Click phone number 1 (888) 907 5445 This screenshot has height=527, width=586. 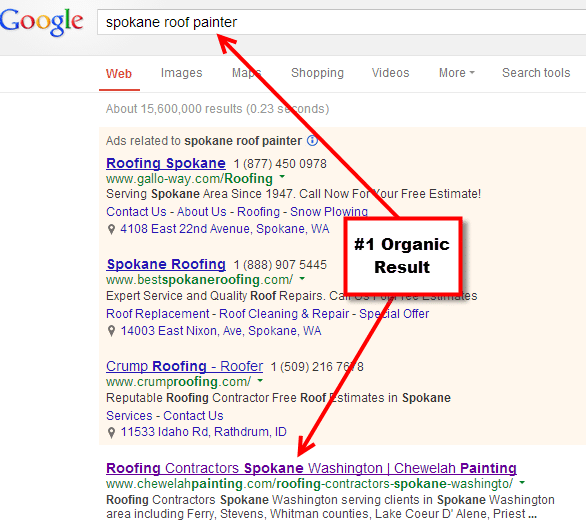280,265
